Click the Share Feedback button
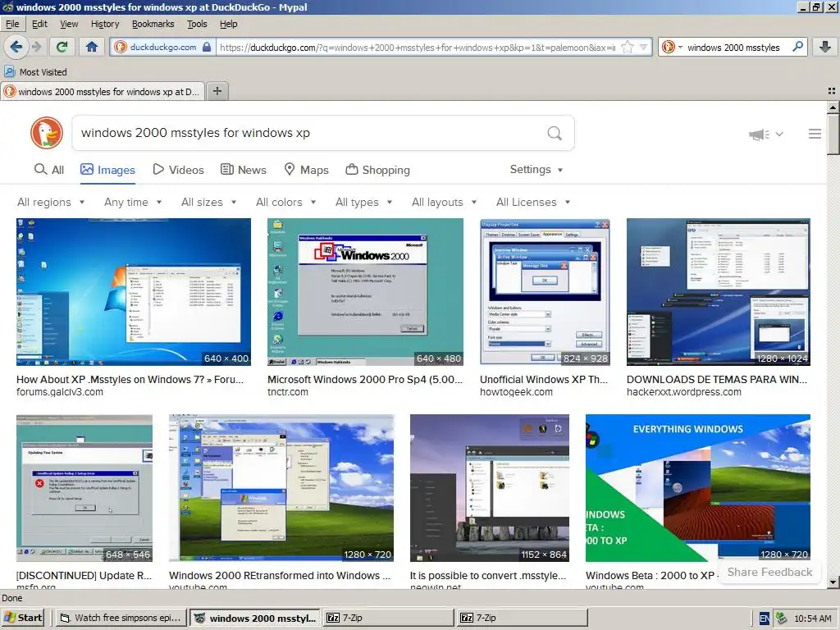This screenshot has width=840, height=630. (x=769, y=572)
